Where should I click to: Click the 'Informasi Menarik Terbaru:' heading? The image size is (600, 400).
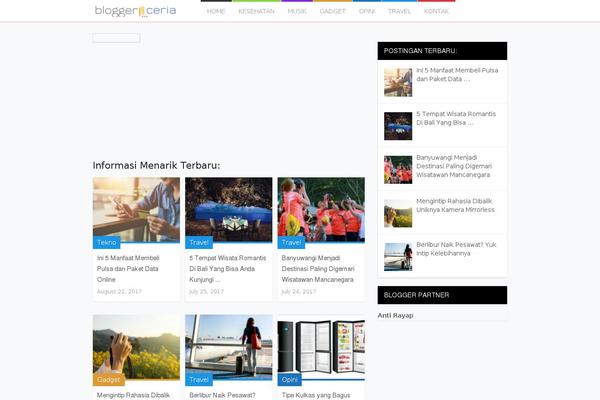point(157,165)
